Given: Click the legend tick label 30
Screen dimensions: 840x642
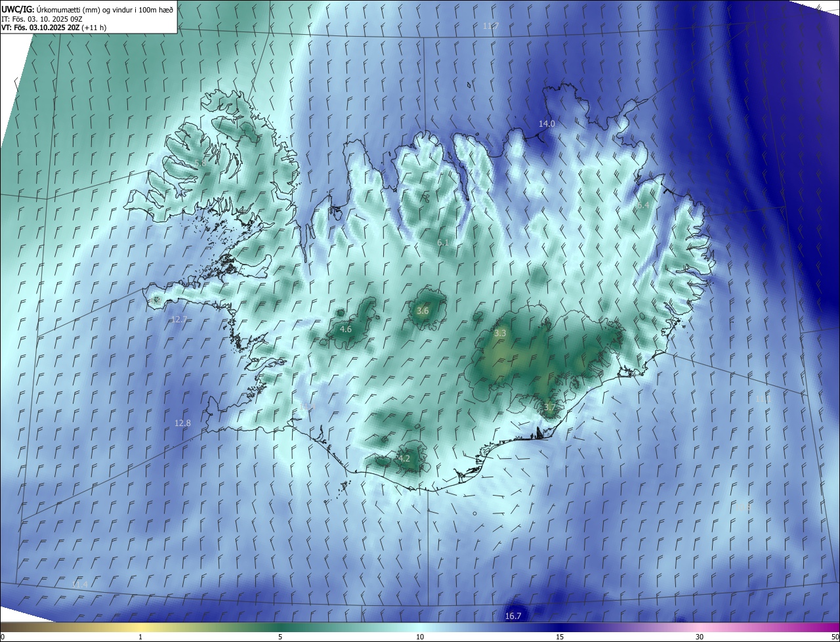Looking at the screenshot, I should pyautogui.click(x=700, y=637).
